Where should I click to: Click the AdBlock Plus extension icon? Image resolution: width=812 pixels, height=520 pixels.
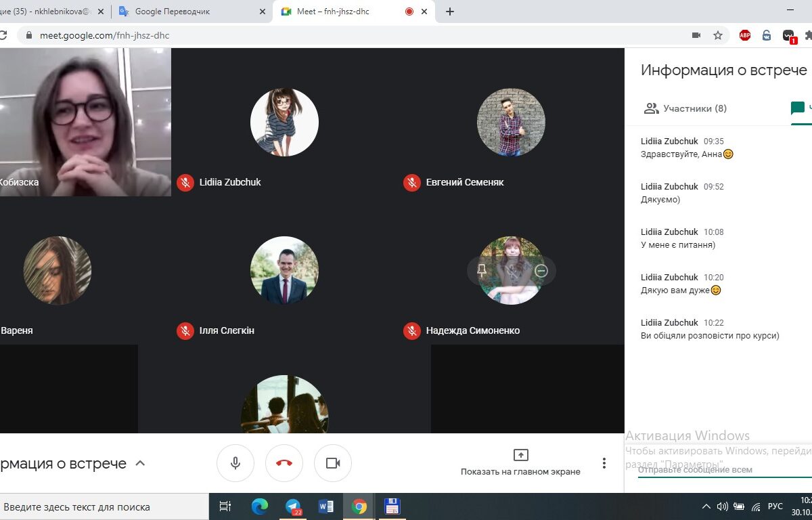tap(745, 35)
